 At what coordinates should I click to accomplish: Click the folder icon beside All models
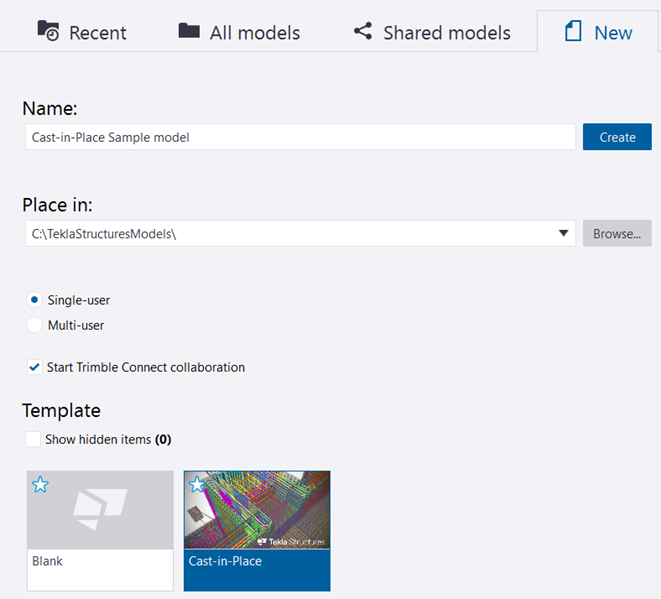pyautogui.click(x=189, y=31)
